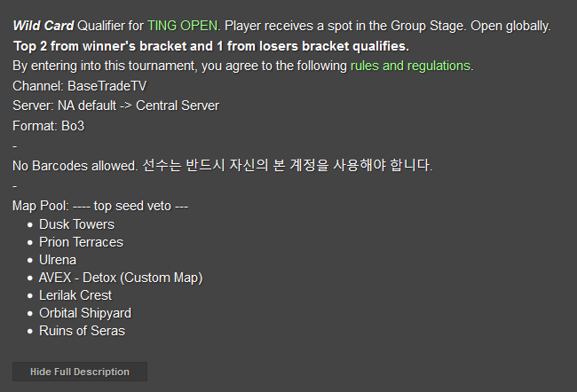Viewport: 577px width, 392px height.
Task: Click the Channel: BaseTradeTV text
Action: [80, 86]
